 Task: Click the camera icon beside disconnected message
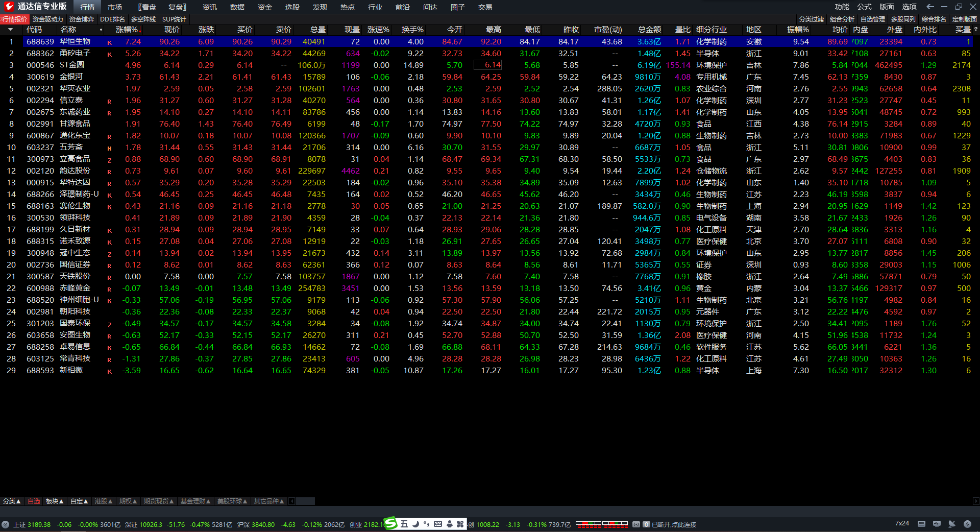coord(636,524)
